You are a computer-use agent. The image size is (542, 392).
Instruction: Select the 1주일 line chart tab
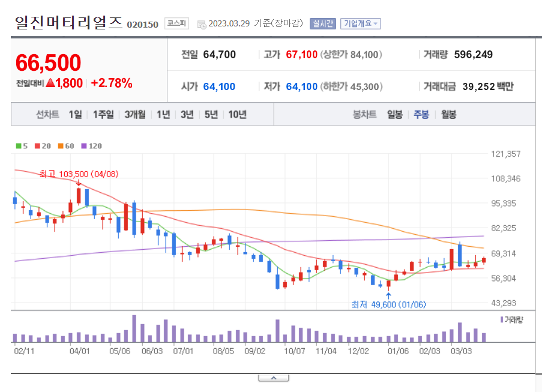103,115
